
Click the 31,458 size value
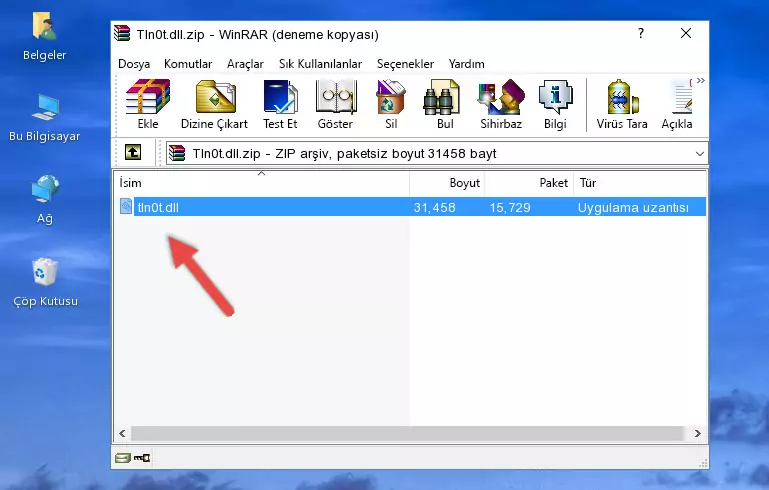(x=434, y=207)
